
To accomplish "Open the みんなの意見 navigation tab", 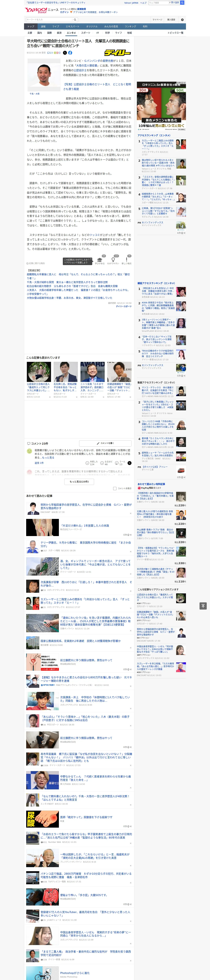I will (x=111, y=27).
